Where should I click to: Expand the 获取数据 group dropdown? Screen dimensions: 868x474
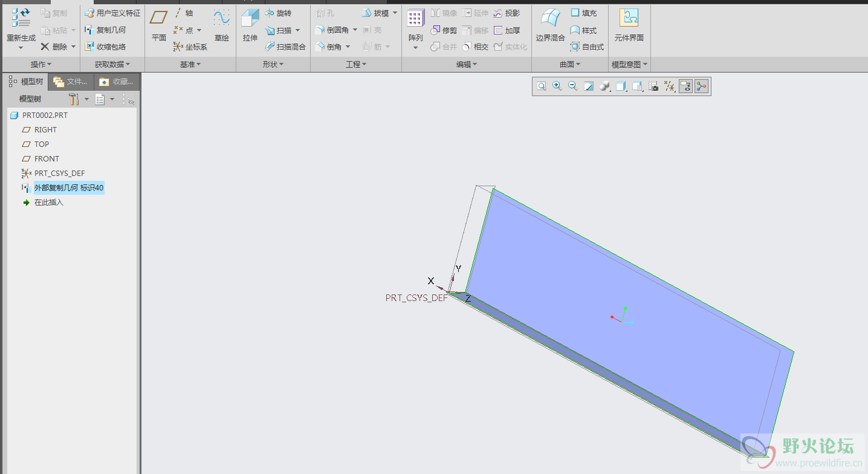[112, 64]
